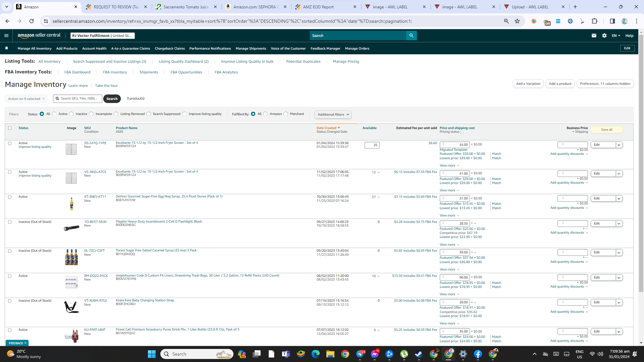This screenshot has width=644, height=362.
Task: Open Chrome profile avatar
Action: click(624, 21)
